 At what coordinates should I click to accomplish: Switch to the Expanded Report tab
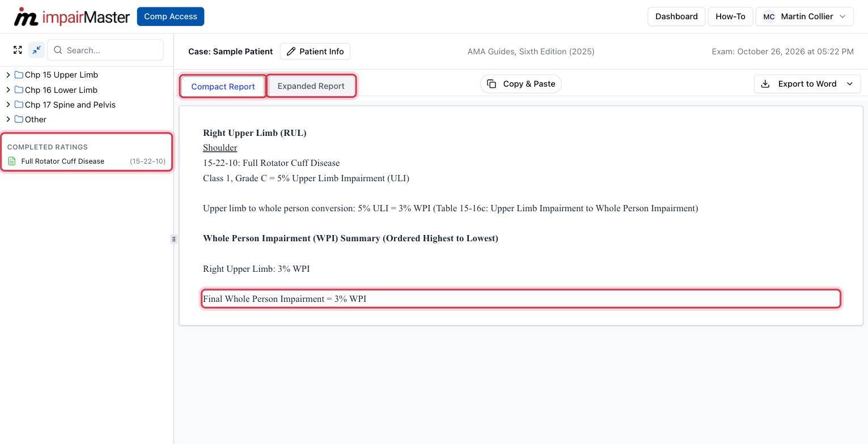(x=311, y=86)
